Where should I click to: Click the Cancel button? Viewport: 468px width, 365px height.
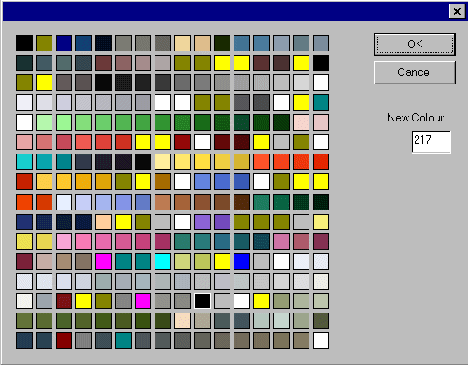click(415, 72)
